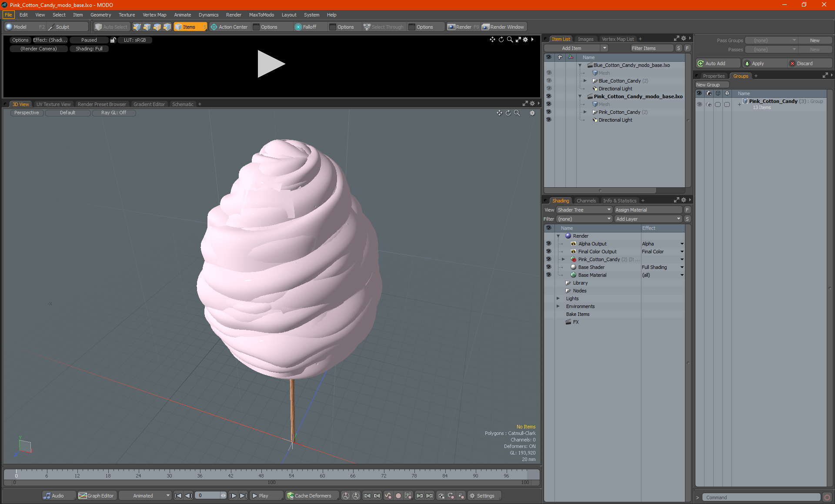
Task: Expand the Environments section
Action: [558, 306]
